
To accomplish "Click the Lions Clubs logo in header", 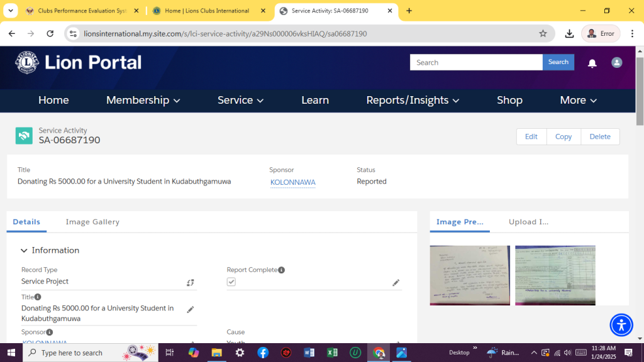I will [x=27, y=62].
